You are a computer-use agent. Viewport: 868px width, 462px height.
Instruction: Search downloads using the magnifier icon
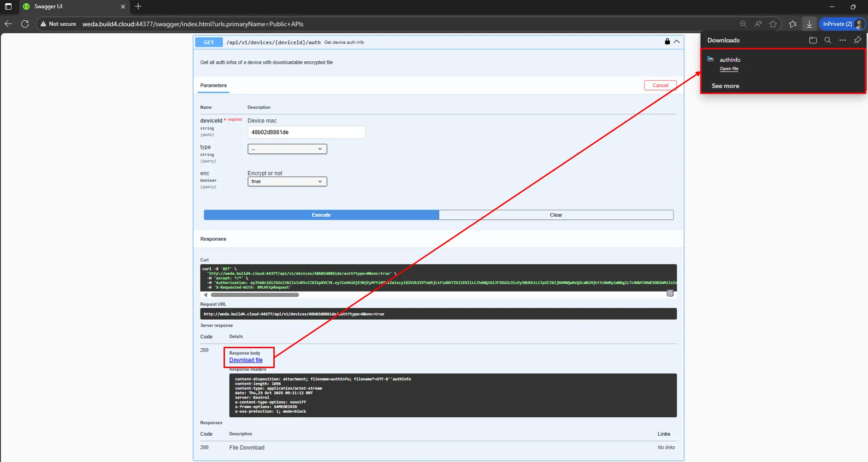[x=827, y=41]
